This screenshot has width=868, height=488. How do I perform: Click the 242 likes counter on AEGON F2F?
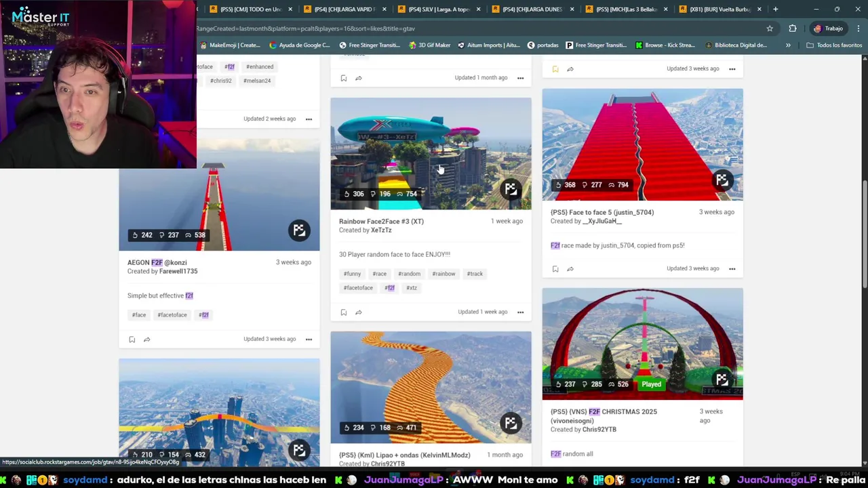142,235
